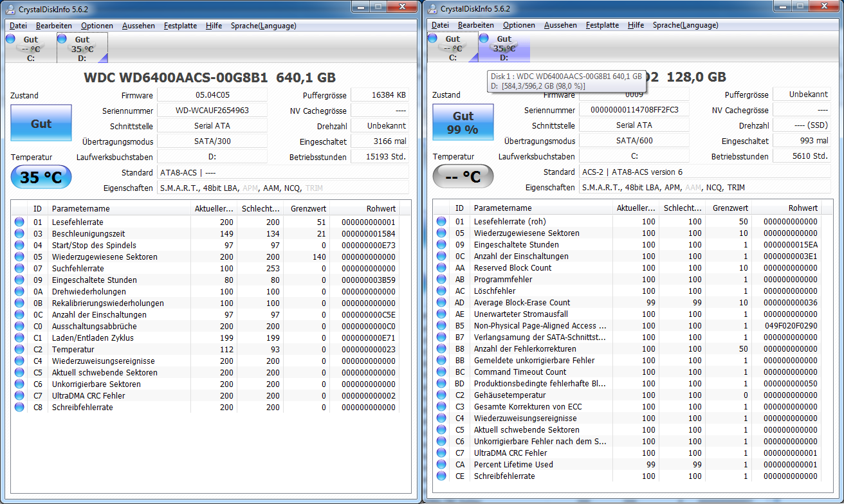Select disk D: tab in right window
The width and height of the screenshot is (844, 504).
[504, 48]
